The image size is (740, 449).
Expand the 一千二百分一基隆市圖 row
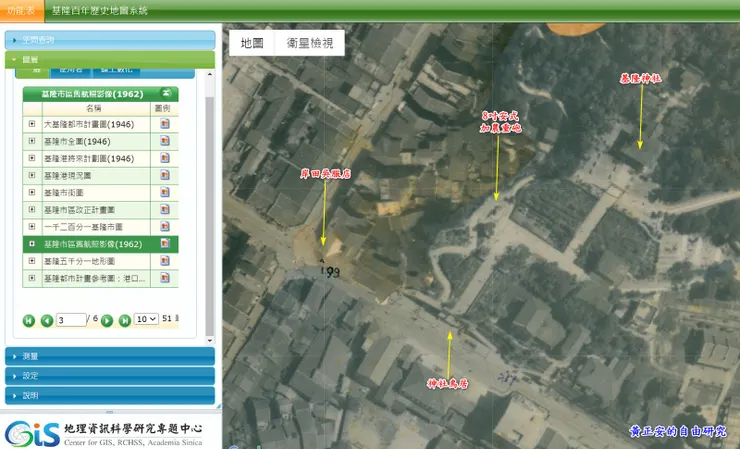tap(32, 226)
